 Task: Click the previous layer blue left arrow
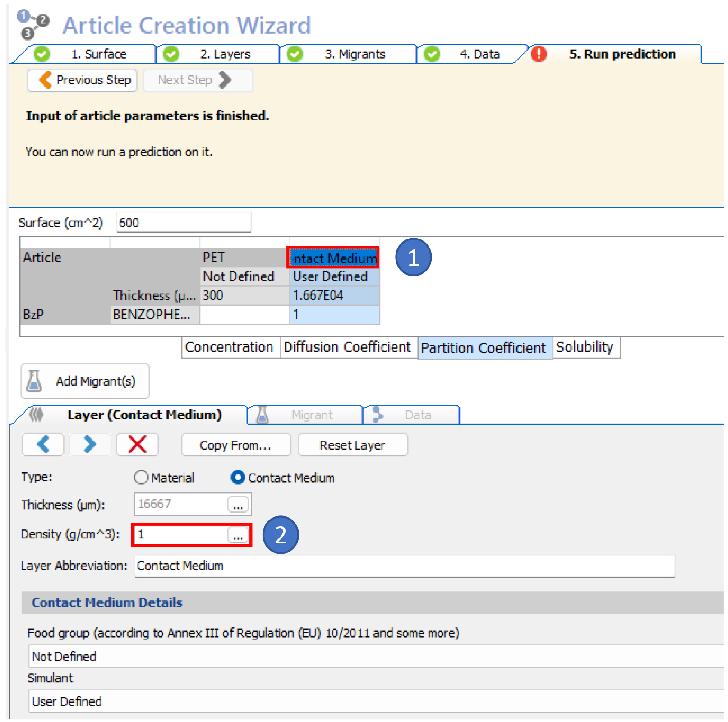pyautogui.click(x=43, y=445)
